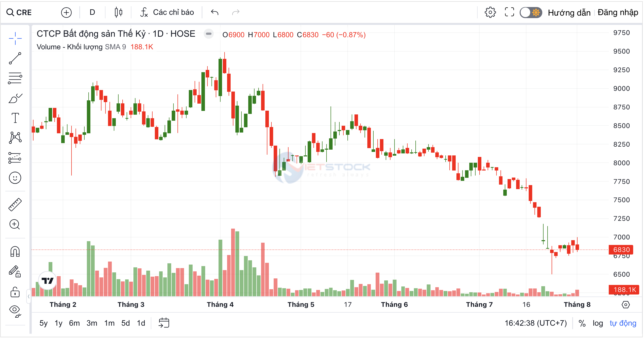Viewport: 644px width, 338px height.
Task: Open the chart settings gear
Action: pyautogui.click(x=490, y=12)
